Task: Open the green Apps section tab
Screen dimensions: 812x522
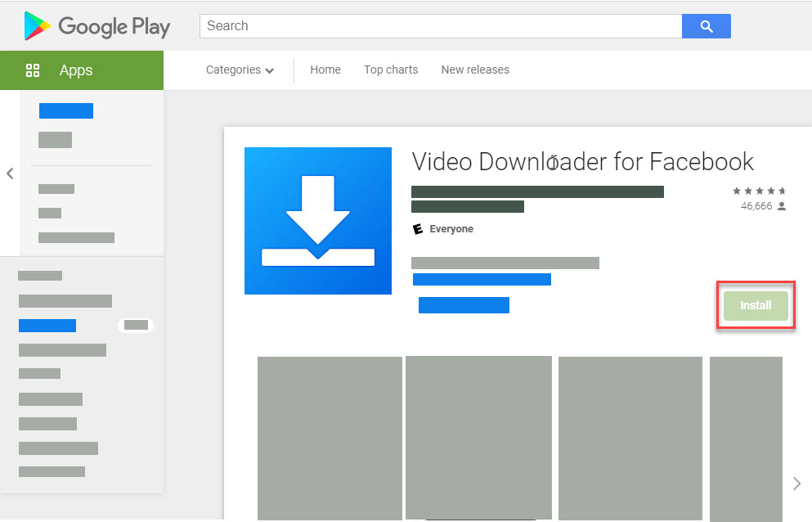Action: pos(82,70)
